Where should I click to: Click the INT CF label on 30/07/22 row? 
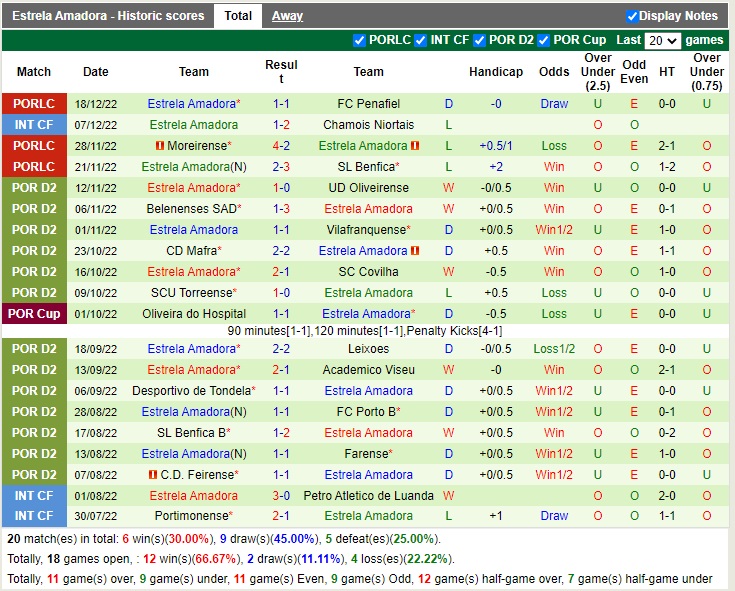(34, 516)
